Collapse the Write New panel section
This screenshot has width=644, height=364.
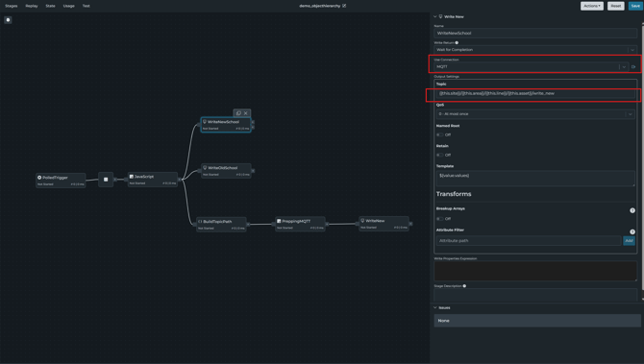(435, 17)
